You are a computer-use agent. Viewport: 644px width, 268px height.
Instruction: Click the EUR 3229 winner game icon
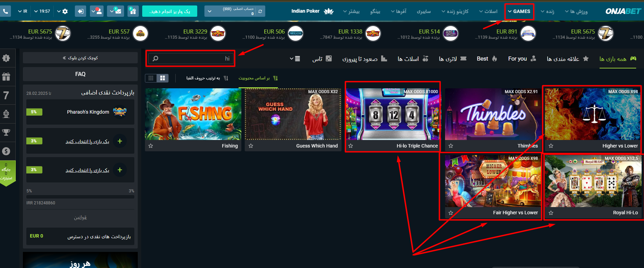click(218, 34)
